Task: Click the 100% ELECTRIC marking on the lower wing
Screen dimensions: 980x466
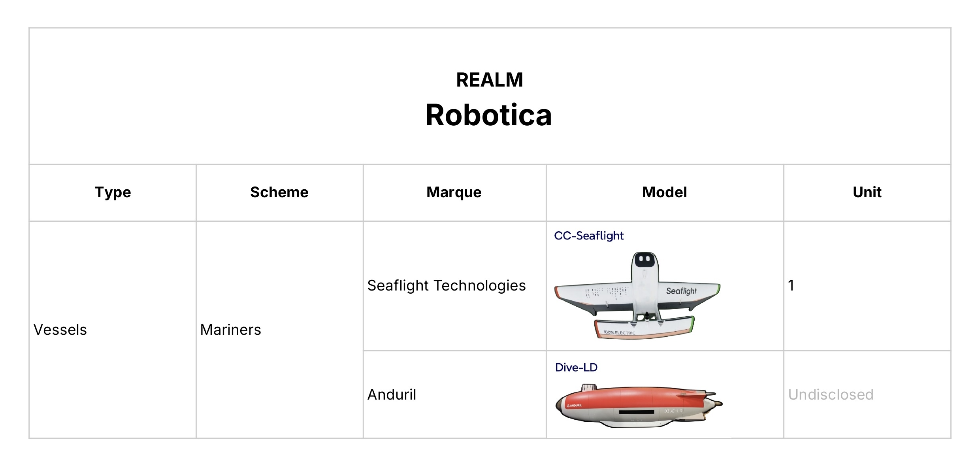Action: pos(619,333)
